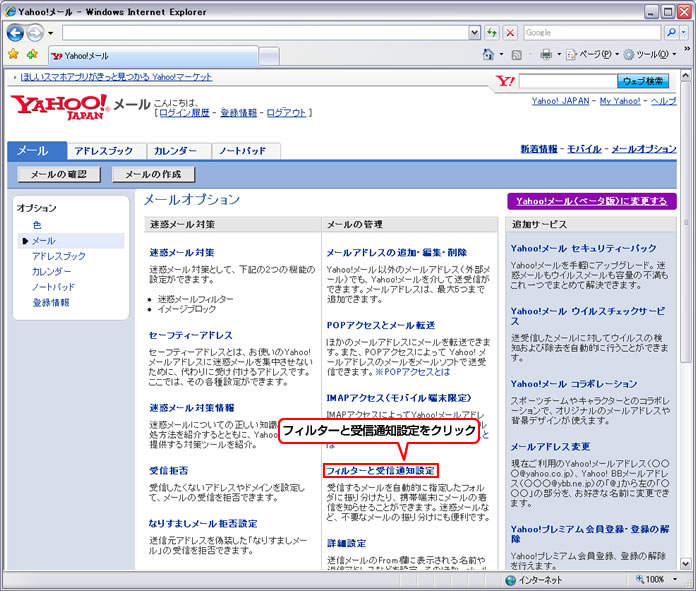
Task: Click the メールの確認 button
Action: coord(59,174)
